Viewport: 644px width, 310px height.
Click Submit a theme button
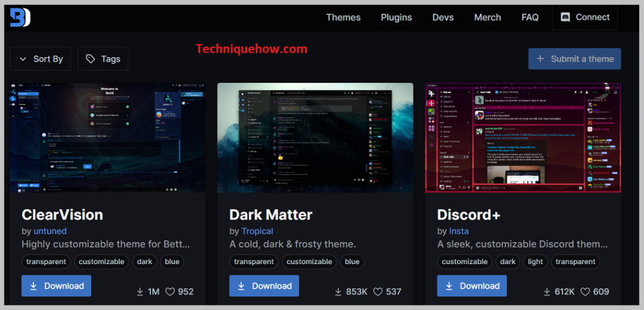575,58
